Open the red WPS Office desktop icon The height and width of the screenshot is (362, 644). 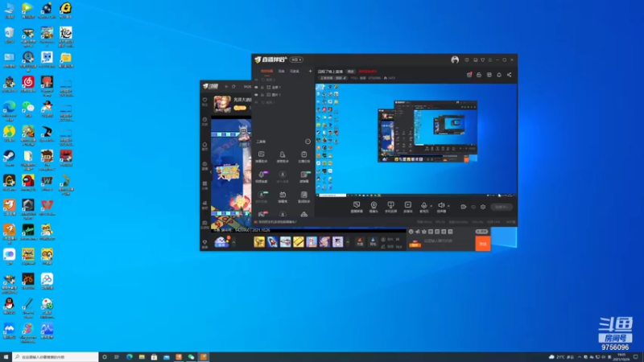point(47,206)
